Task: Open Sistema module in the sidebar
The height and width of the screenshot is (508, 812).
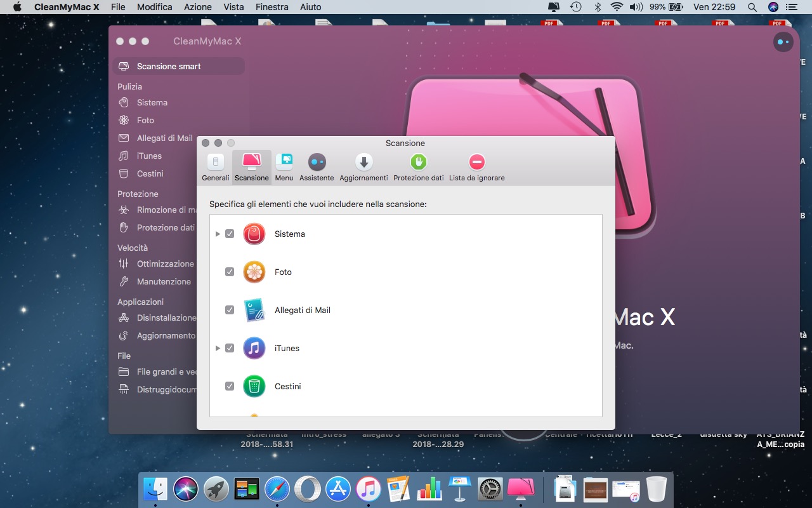Action: [x=152, y=102]
